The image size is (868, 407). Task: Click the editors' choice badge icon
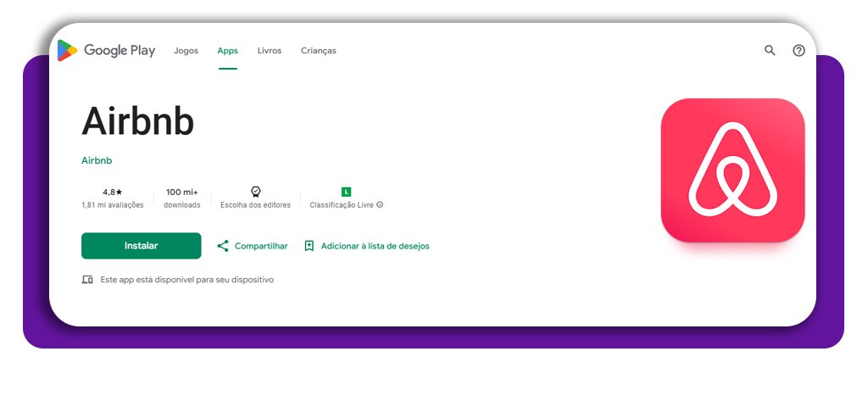click(255, 192)
